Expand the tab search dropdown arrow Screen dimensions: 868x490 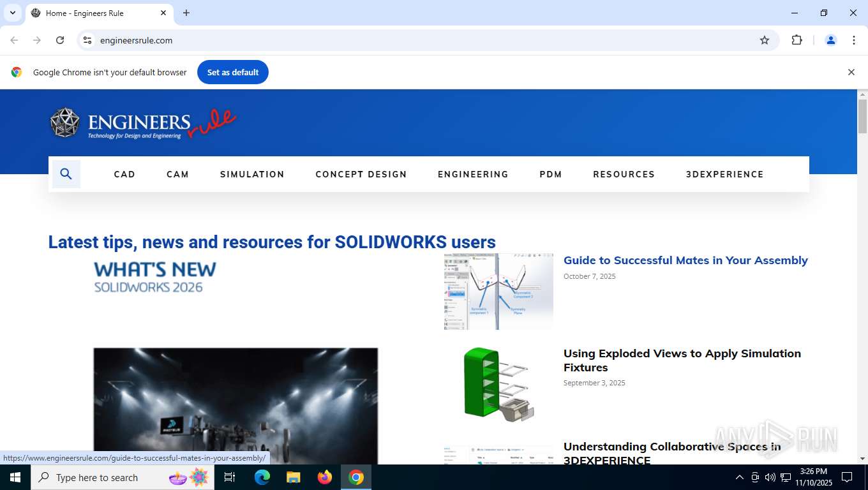13,13
